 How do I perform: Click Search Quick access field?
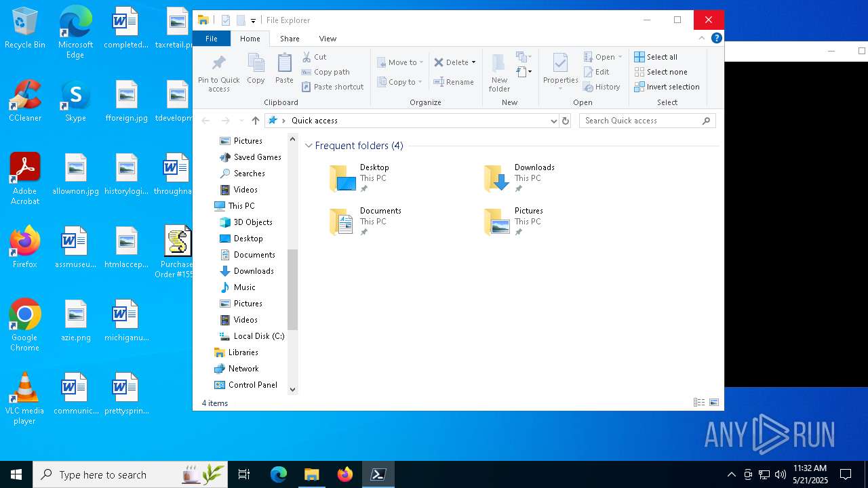[648, 121]
